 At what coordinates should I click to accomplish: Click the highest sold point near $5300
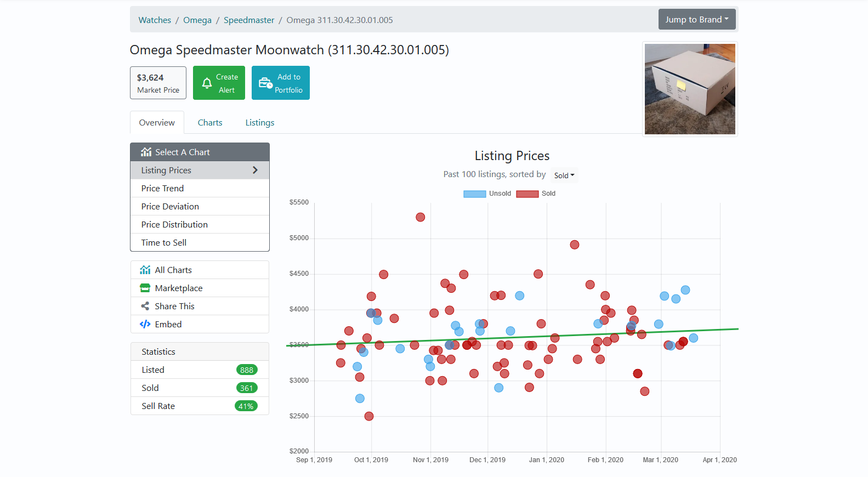(420, 217)
